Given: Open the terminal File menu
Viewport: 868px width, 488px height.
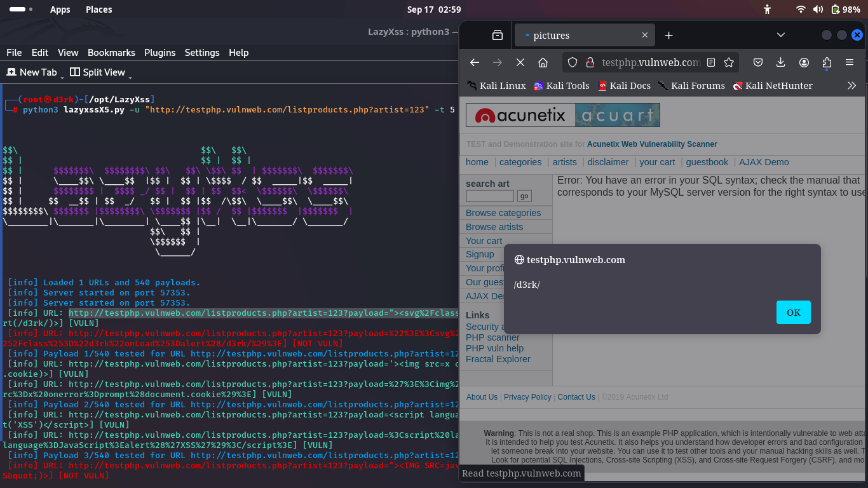Looking at the screenshot, I should 14,53.
